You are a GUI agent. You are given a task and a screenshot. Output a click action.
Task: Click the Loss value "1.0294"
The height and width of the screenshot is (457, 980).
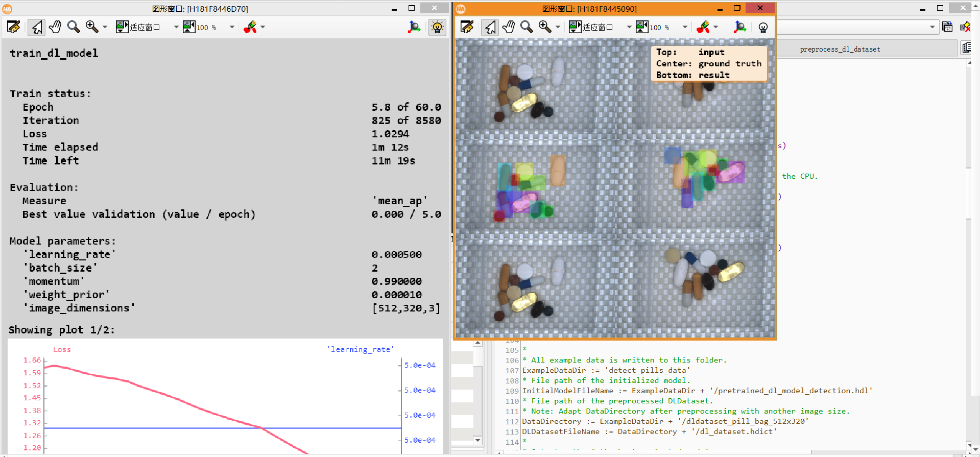coord(390,134)
